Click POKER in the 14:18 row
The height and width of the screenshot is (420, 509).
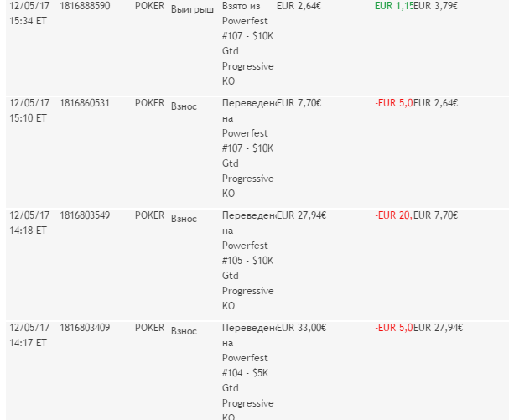click(150, 215)
